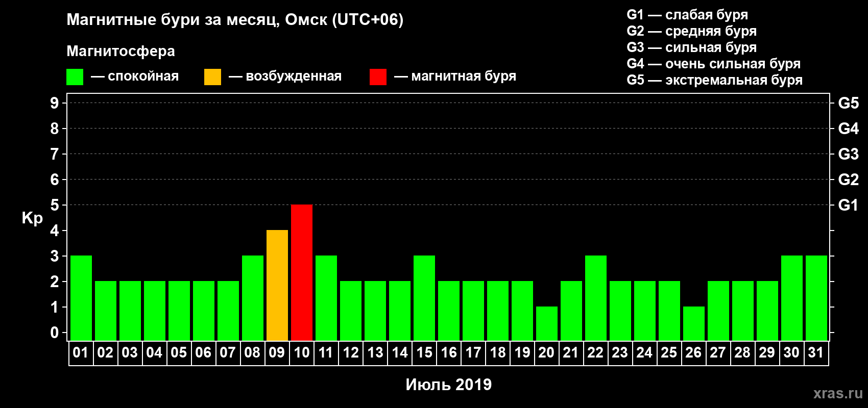Click the date label '01'
The width and height of the screenshot is (868, 408).
coord(81,352)
